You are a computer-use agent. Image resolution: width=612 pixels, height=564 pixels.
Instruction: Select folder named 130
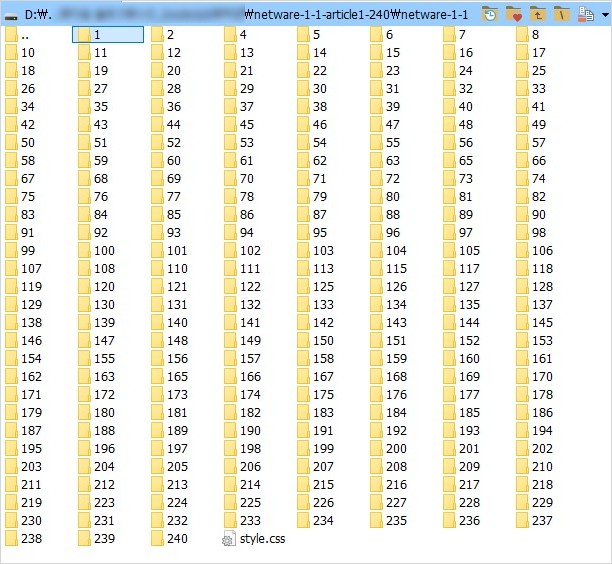(97, 304)
